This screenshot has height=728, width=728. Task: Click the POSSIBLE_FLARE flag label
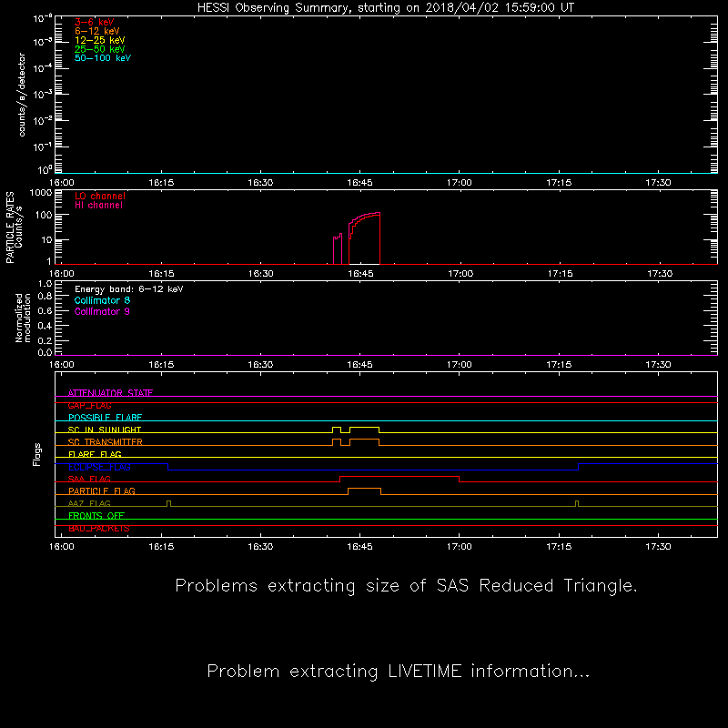point(105,418)
